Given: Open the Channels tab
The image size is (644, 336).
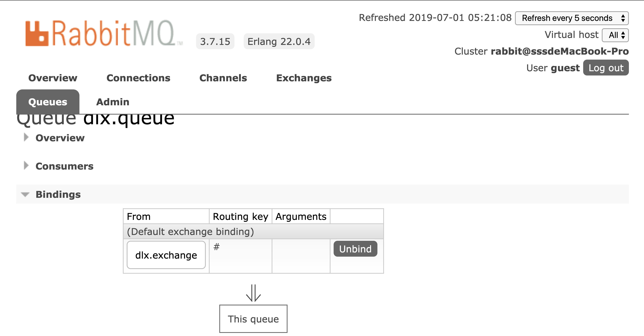Looking at the screenshot, I should coord(223,78).
